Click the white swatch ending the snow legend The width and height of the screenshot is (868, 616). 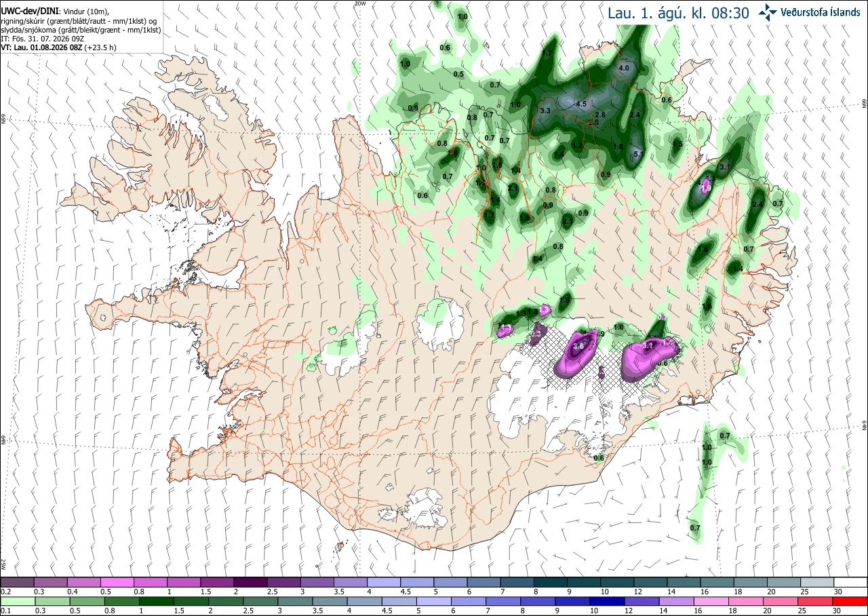[850, 582]
